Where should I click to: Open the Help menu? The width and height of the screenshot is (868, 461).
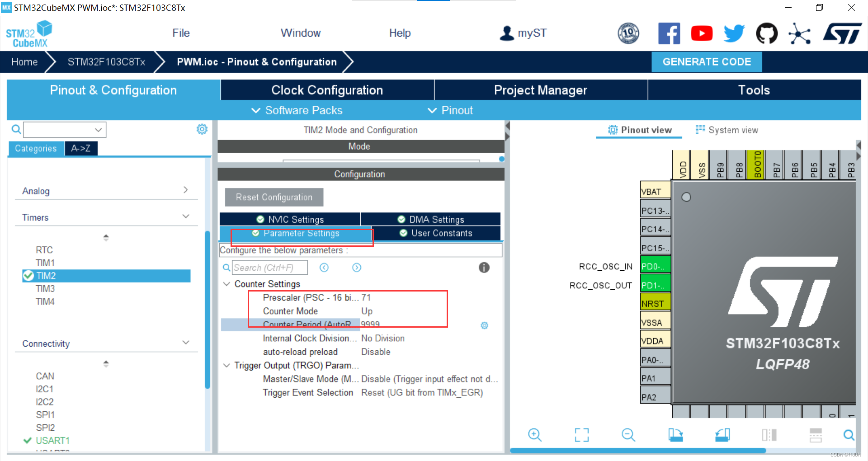click(400, 33)
